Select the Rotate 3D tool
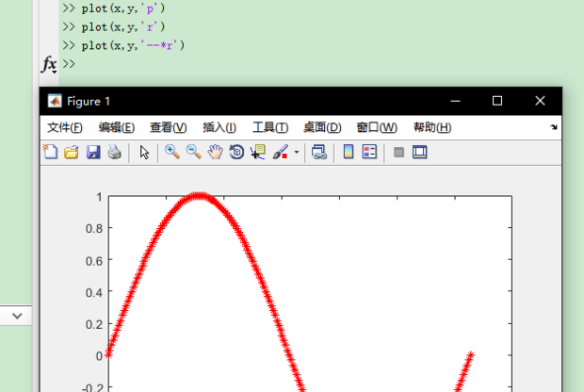Image resolution: width=584 pixels, height=392 pixels. 236,152
